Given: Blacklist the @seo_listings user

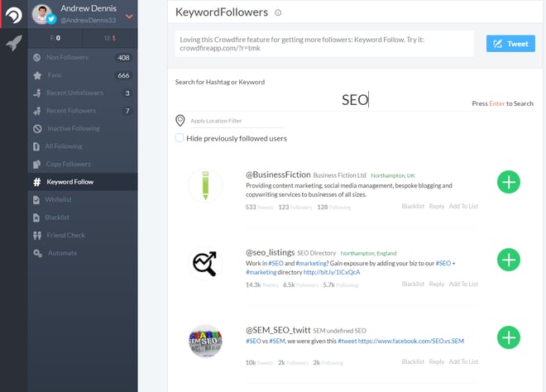Looking at the screenshot, I should point(413,284).
